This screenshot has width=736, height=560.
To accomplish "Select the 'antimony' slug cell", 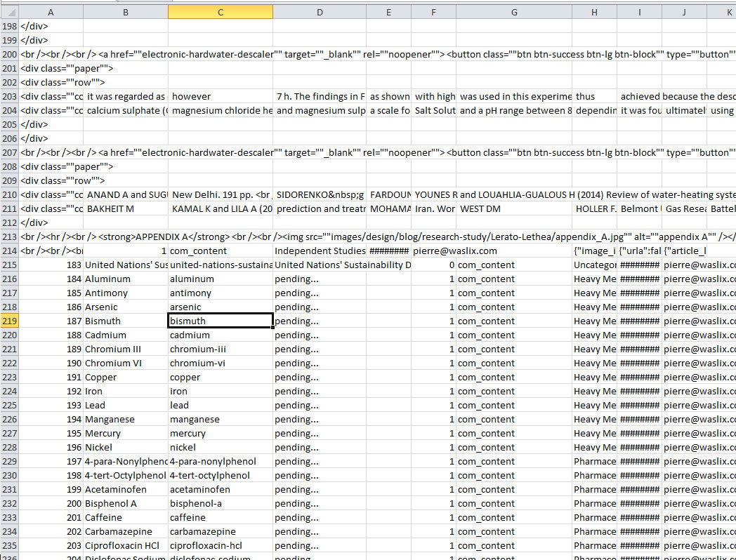I will pyautogui.click(x=220, y=293).
